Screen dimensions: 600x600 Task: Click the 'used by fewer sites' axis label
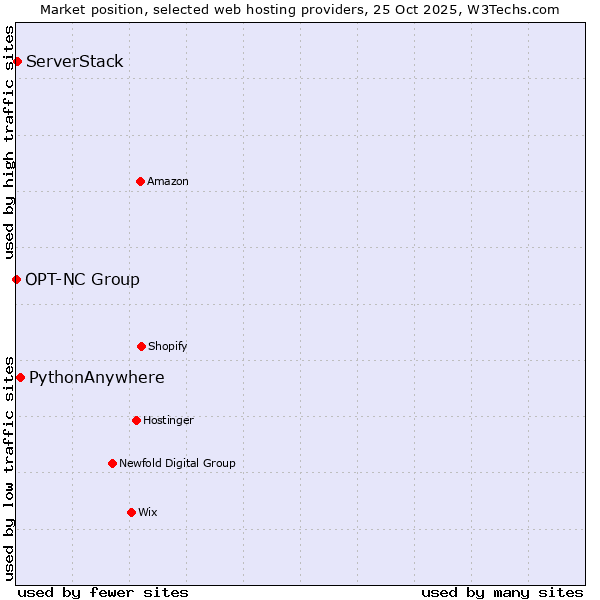tap(103, 592)
